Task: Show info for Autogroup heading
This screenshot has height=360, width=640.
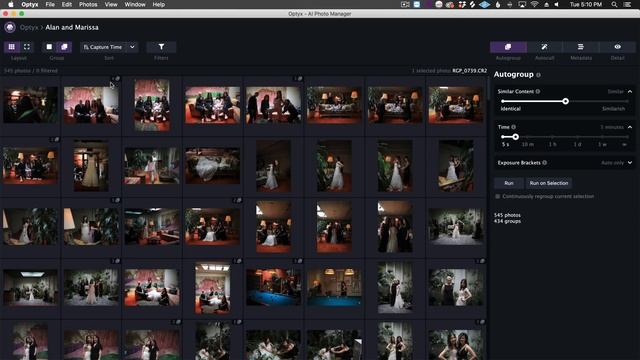Action: pos(538,75)
